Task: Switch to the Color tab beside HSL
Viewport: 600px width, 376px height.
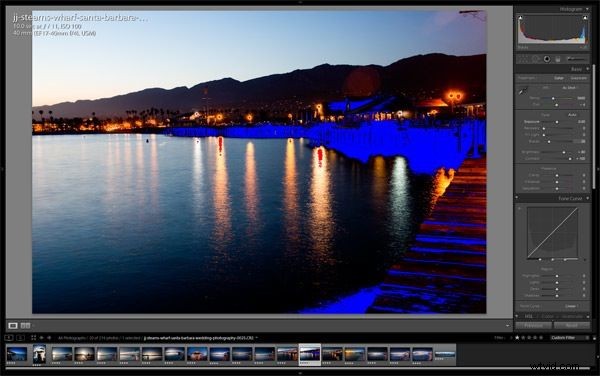Action: (x=547, y=316)
